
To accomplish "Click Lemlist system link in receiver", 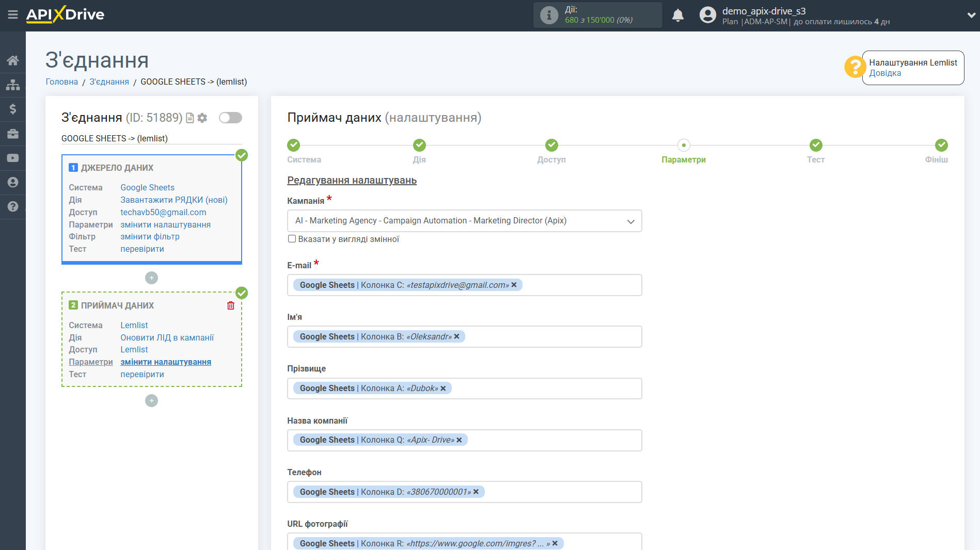I will pyautogui.click(x=134, y=325).
